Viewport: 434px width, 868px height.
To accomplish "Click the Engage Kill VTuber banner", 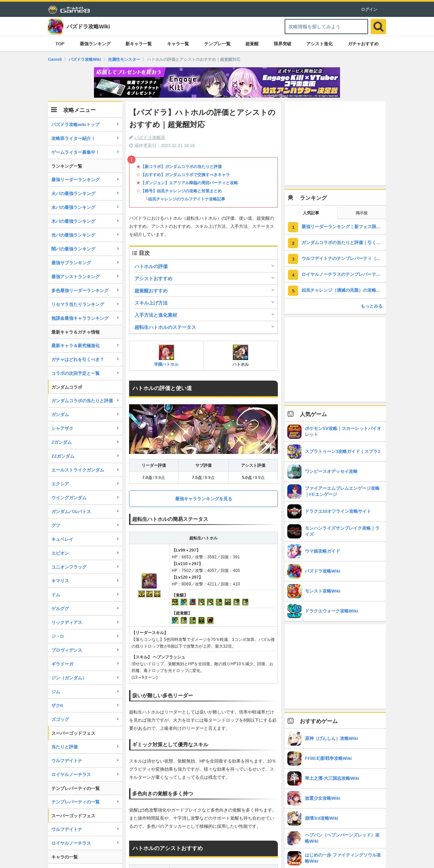I will [x=217, y=82].
